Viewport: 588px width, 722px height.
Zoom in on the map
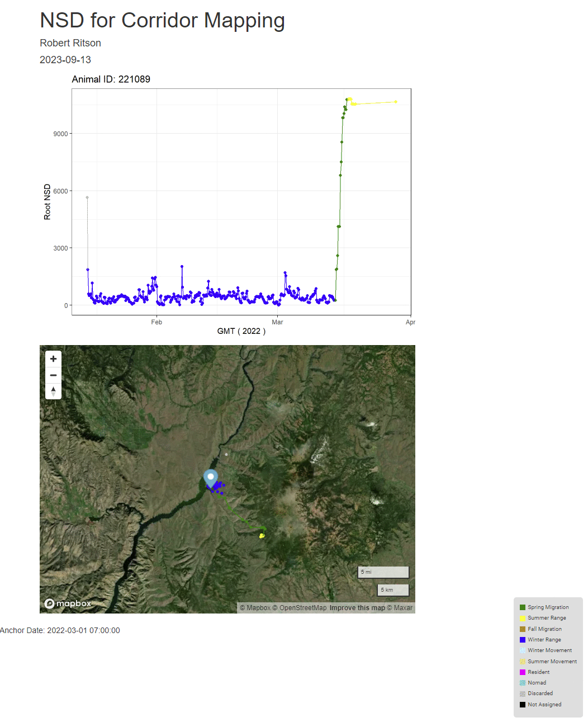pos(53,359)
